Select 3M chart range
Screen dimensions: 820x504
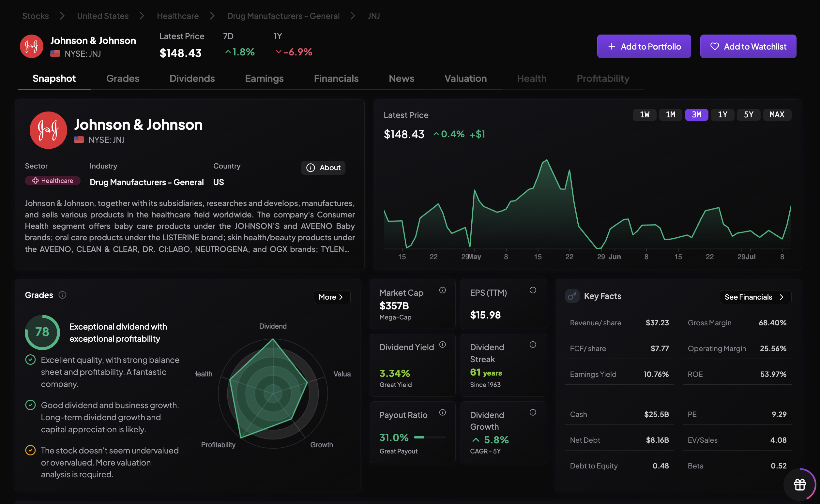click(696, 115)
